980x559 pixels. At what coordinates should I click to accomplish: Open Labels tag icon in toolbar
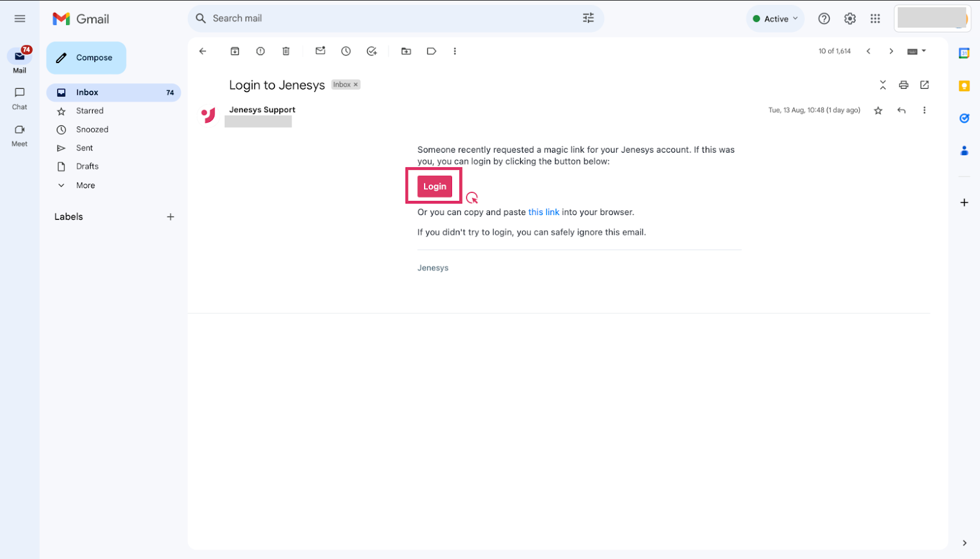tap(431, 51)
